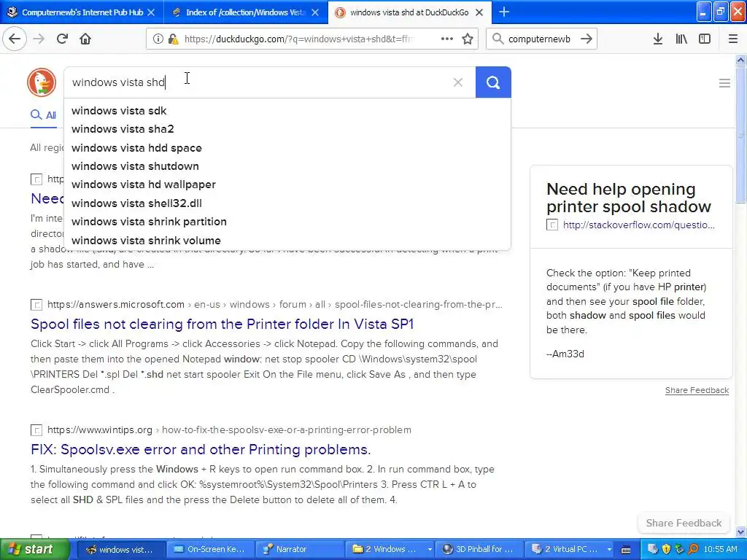Screen dimensions: 747x560
Task: Open a new tab with plus button
Action: tap(504, 12)
